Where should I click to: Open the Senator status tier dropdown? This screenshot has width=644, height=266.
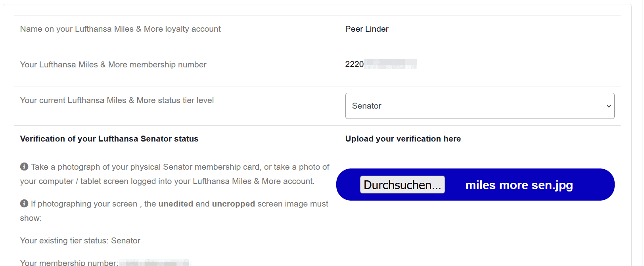coord(479,106)
